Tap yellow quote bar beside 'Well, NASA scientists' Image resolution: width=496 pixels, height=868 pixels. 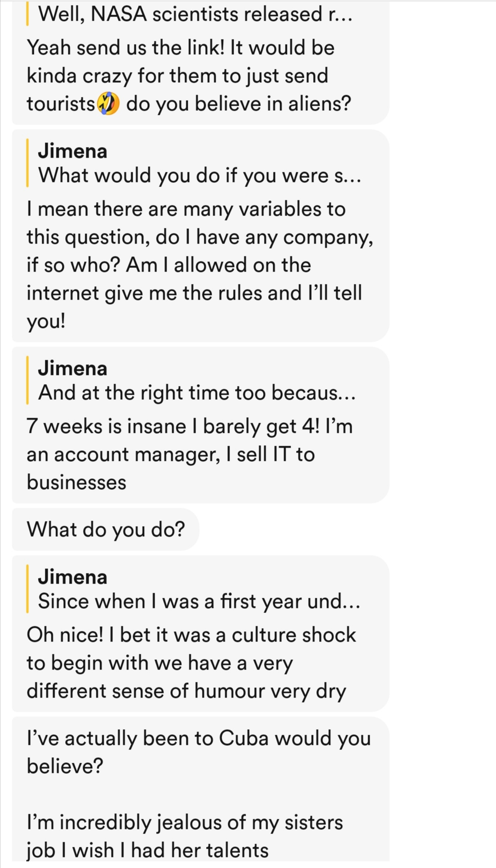(28, 14)
